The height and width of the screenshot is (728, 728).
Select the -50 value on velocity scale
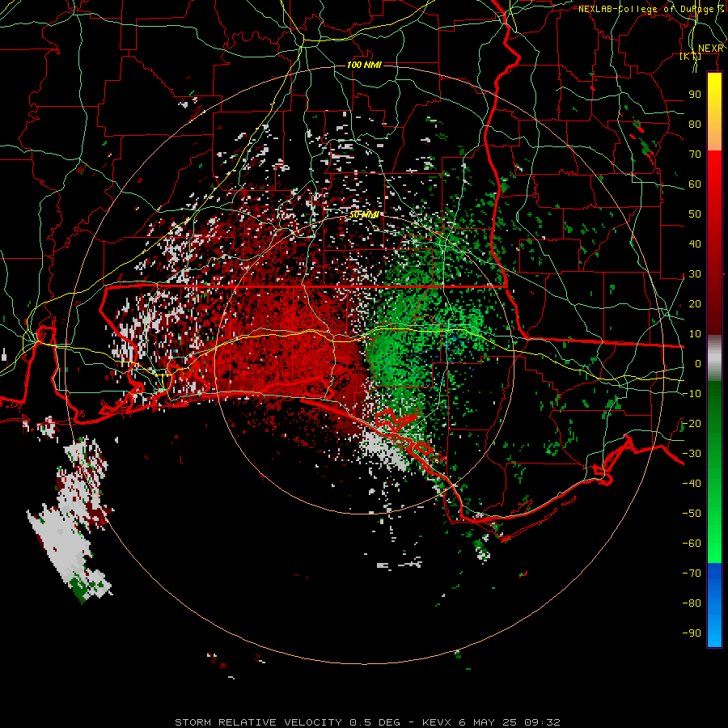pos(692,514)
